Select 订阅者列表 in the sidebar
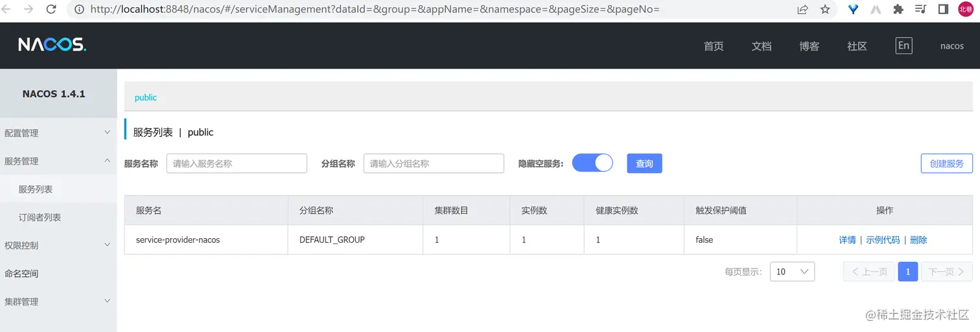The width and height of the screenshot is (980, 332). pyautogui.click(x=58, y=217)
